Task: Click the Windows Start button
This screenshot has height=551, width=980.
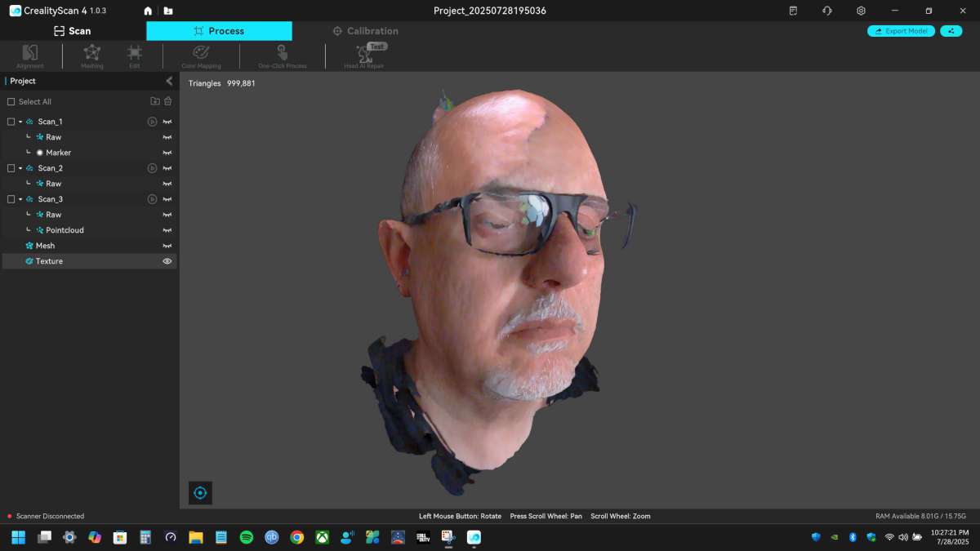Action: click(x=19, y=537)
